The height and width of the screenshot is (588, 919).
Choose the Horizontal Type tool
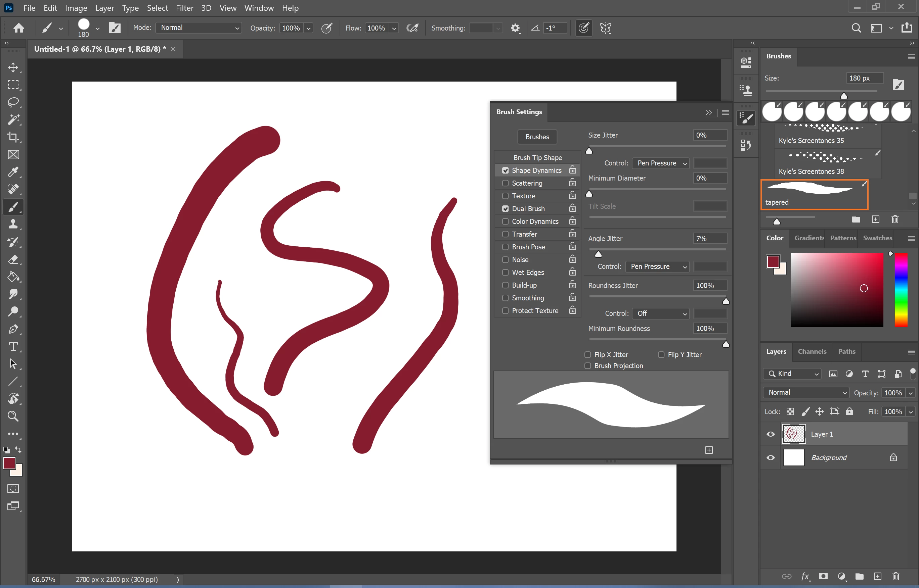13,347
